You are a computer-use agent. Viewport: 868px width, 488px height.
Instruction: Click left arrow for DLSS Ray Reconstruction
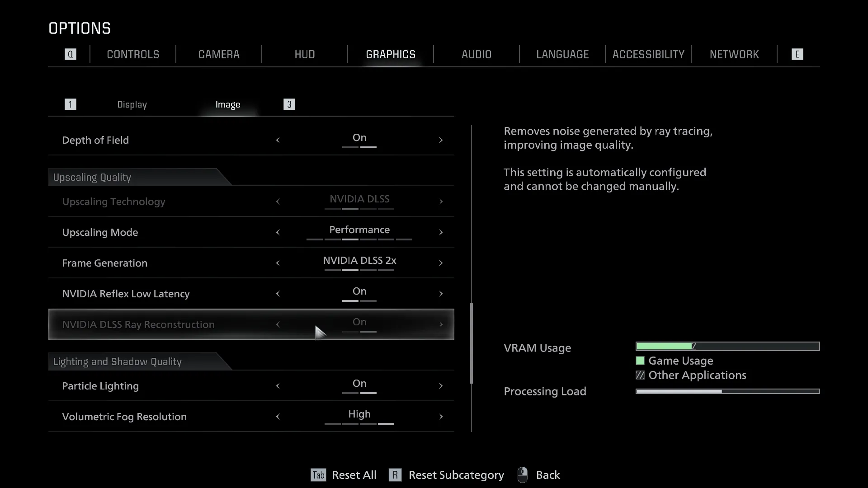(x=278, y=324)
